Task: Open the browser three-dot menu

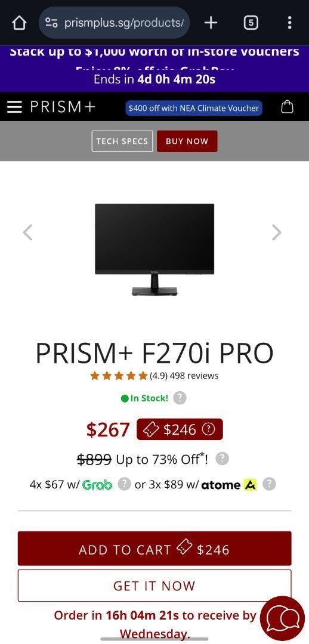Action: (290, 23)
